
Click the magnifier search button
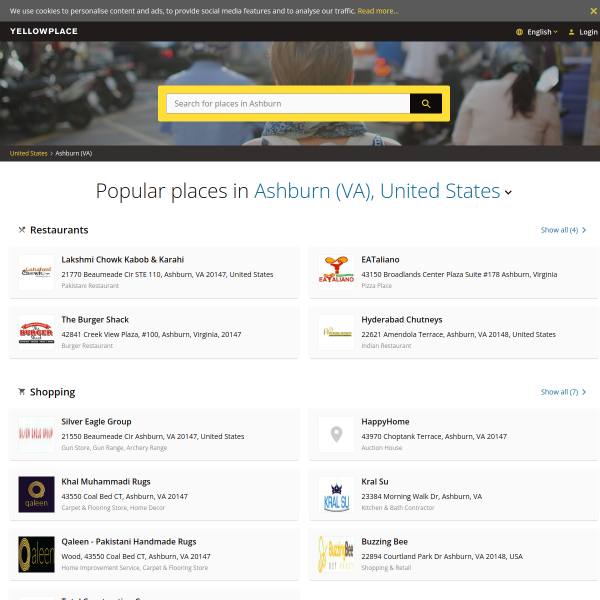(426, 104)
